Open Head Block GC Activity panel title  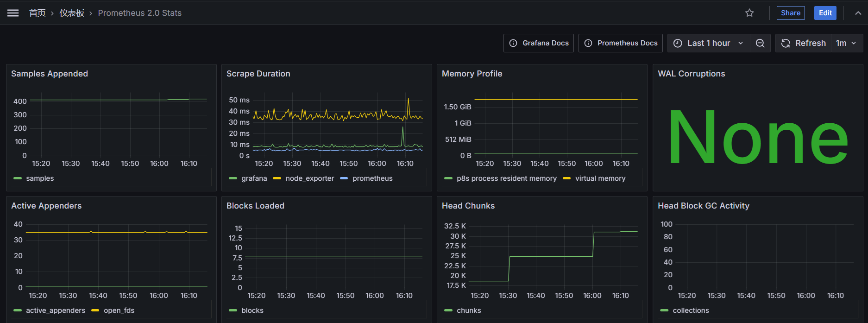[x=704, y=206]
